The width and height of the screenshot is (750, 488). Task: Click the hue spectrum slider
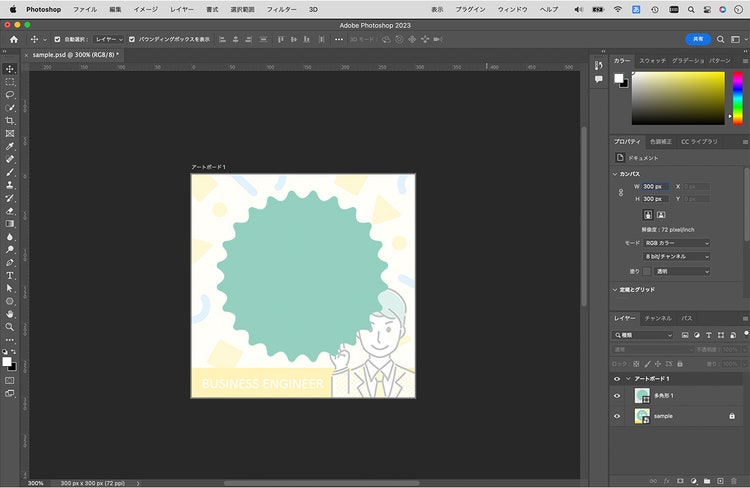738,99
